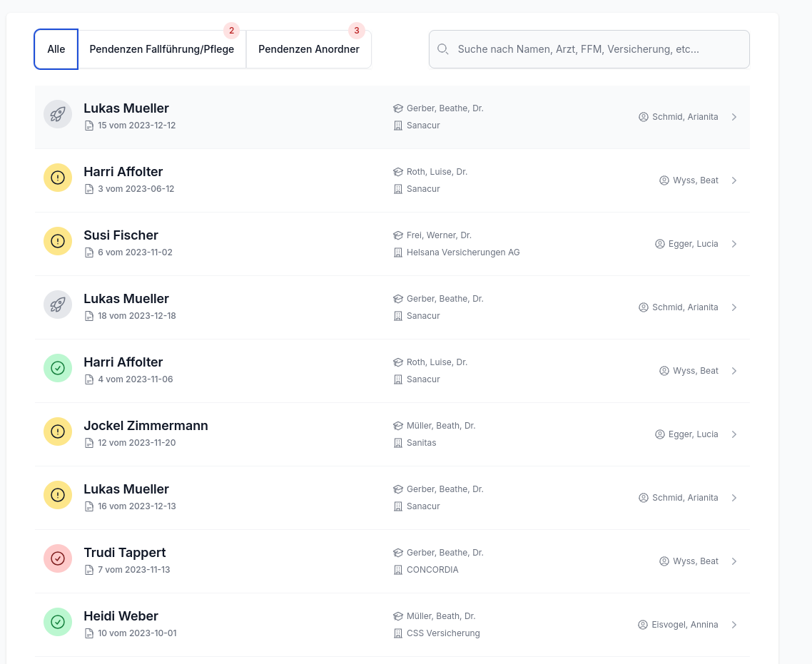
Task: Expand Trudi Tappert row with chevron arrow
Action: pyautogui.click(x=734, y=561)
